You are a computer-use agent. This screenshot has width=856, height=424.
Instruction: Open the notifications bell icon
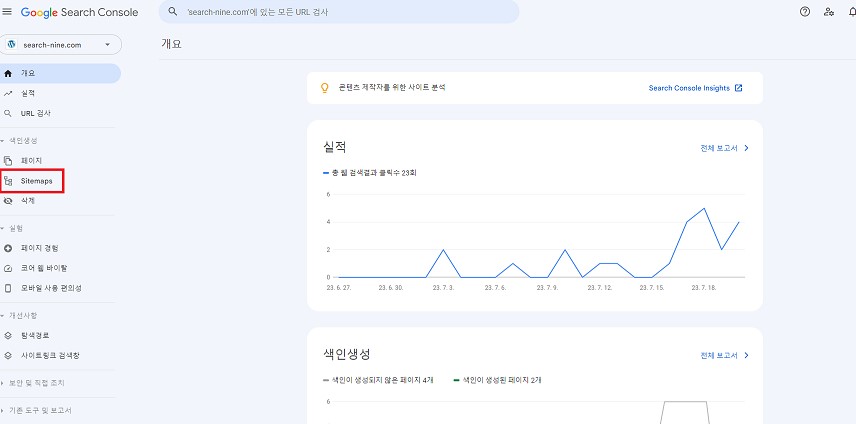tap(852, 11)
